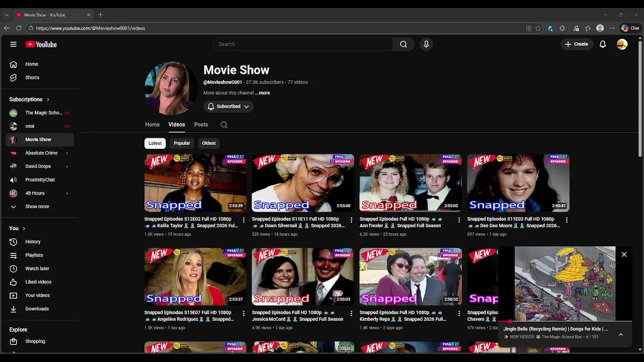Click the search magnifier button
Image resolution: width=644 pixels, height=362 pixels.
click(404, 44)
